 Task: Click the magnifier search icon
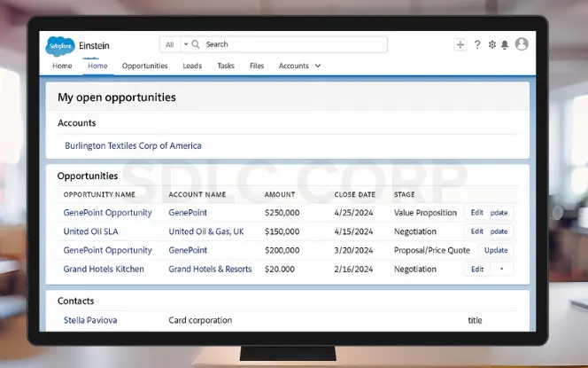pos(196,44)
